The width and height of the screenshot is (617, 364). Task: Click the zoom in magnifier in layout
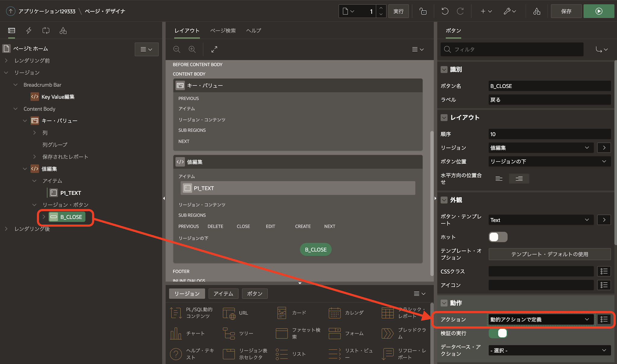coord(192,49)
